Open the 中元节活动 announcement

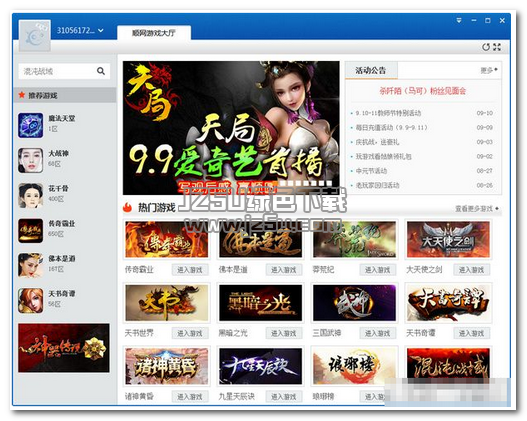pyautogui.click(x=371, y=171)
